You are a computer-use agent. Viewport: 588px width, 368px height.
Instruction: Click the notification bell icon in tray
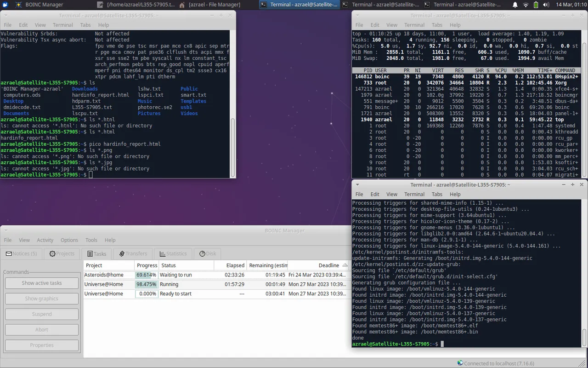pyautogui.click(x=514, y=5)
